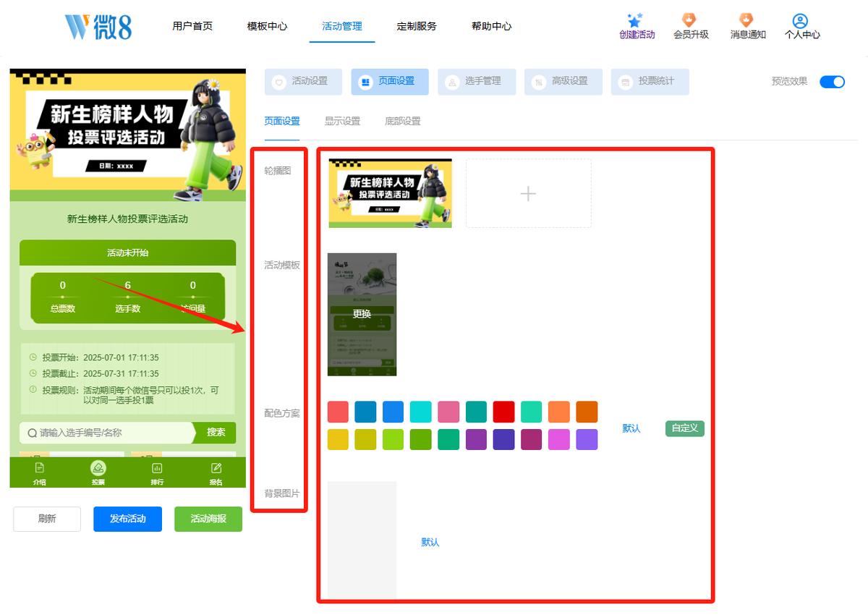This screenshot has height=615, width=868.
Task: Pick the pink color swatch
Action: click(x=448, y=412)
